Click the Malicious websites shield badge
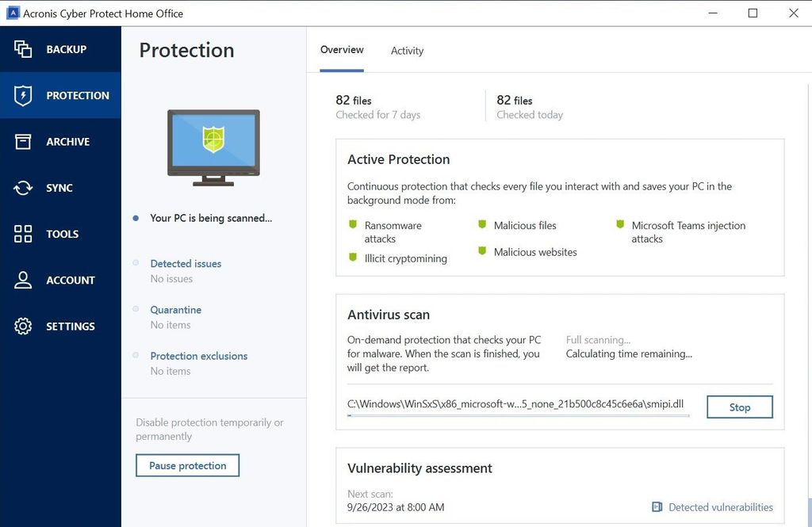Screen dimensions: 812x527 pyautogui.click(x=482, y=251)
